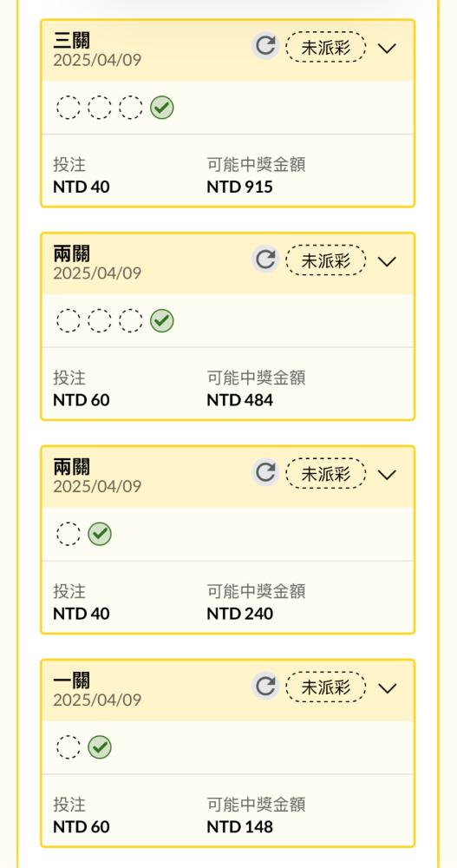Image resolution: width=457 pixels, height=868 pixels.
Task: Select dashed circle in 一關 card
Action: [x=68, y=746]
